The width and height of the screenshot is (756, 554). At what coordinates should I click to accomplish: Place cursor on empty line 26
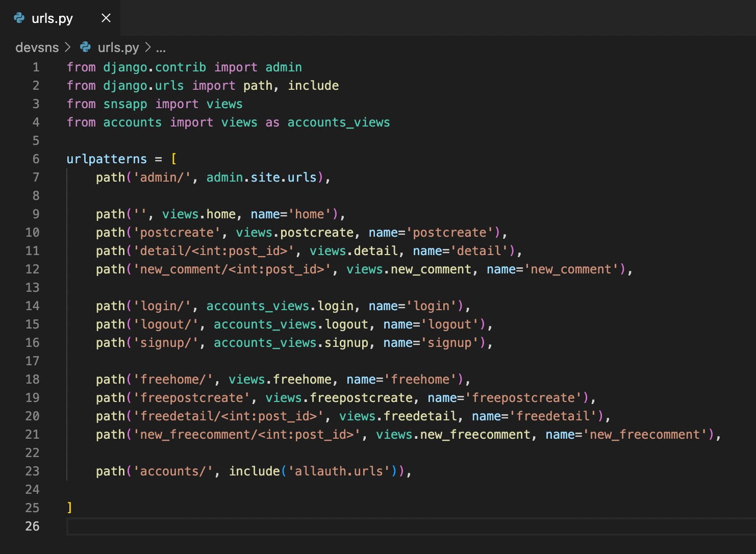coord(411,526)
